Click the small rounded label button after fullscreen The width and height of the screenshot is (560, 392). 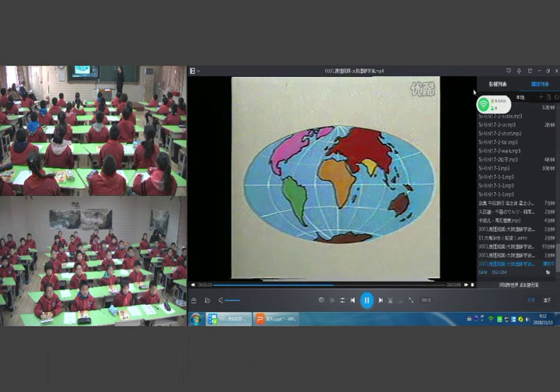[x=426, y=300]
